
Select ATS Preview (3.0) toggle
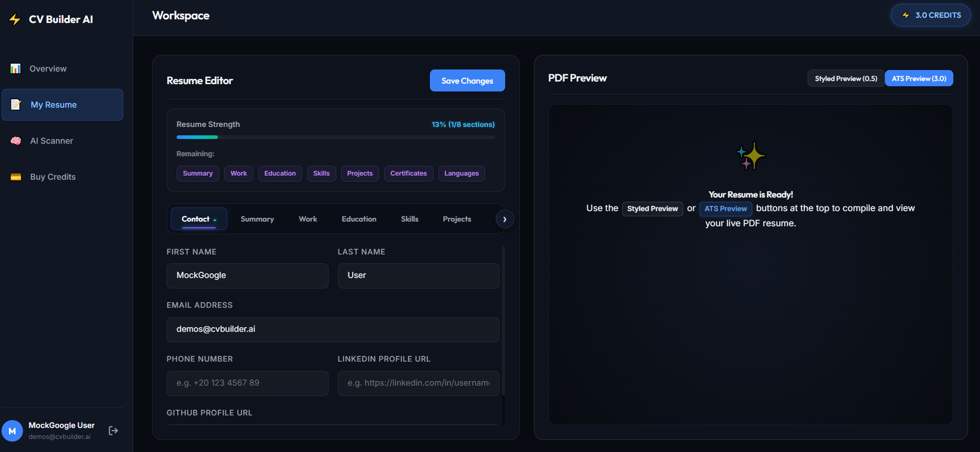point(919,78)
